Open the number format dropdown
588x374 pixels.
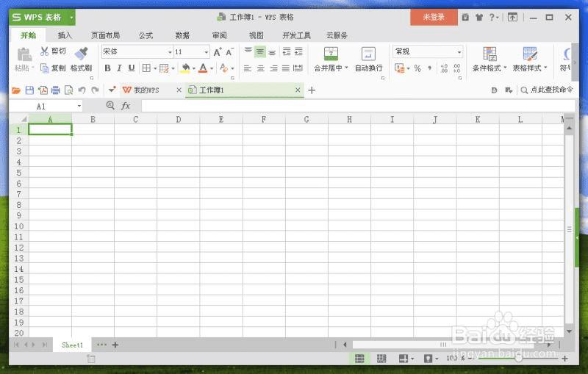tap(459, 51)
